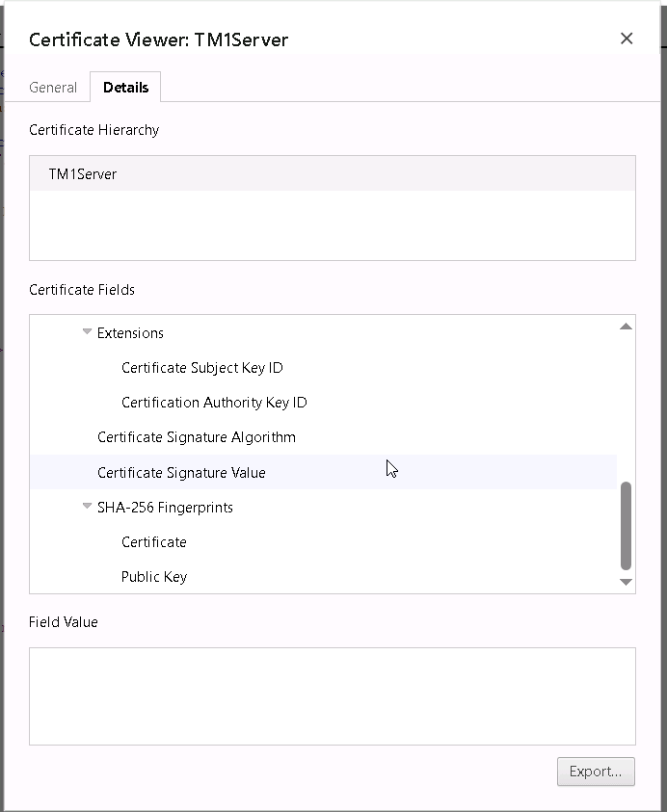The image size is (667, 812).
Task: Select Certificate Signature Algorithm field
Action: (196, 437)
